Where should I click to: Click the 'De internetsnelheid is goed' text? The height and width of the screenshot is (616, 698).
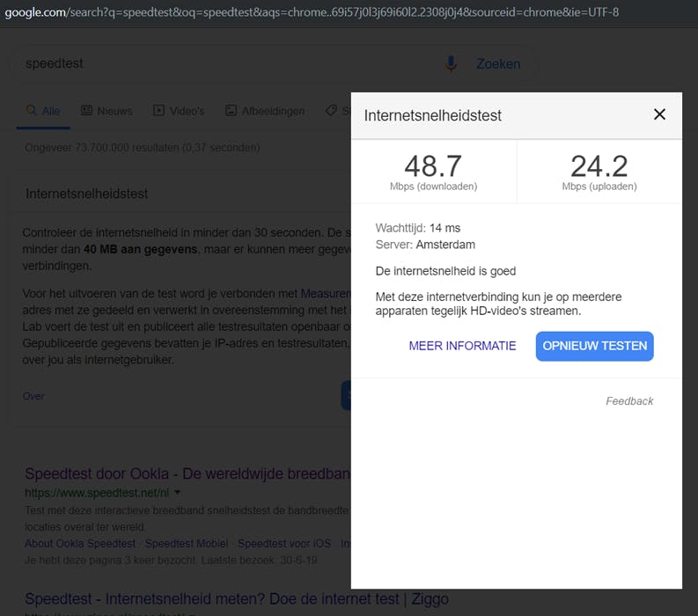pos(445,271)
